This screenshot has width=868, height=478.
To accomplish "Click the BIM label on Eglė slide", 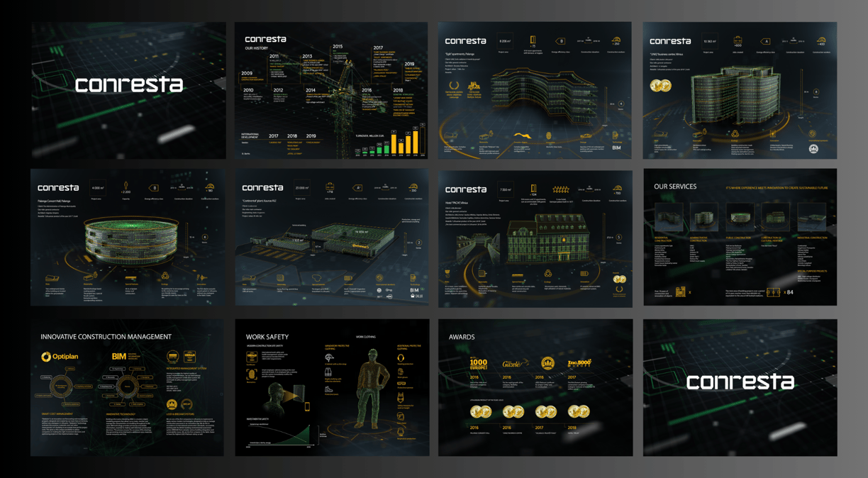I will [616, 148].
